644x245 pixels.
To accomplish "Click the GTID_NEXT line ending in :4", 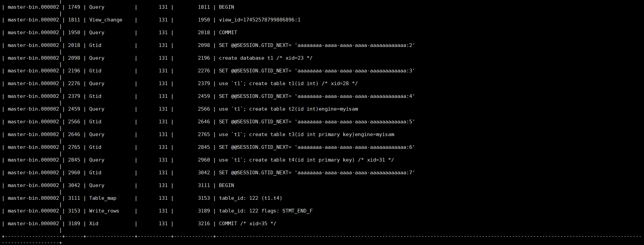I will (x=317, y=96).
